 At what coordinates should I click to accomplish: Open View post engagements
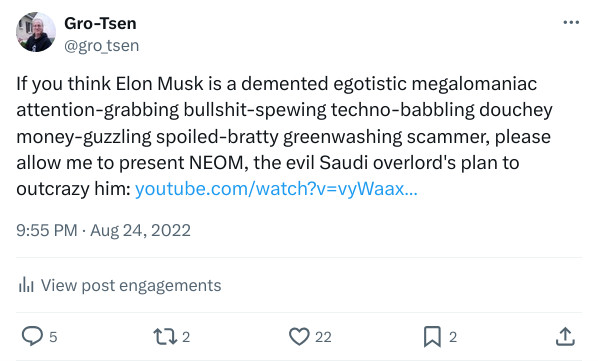click(131, 285)
